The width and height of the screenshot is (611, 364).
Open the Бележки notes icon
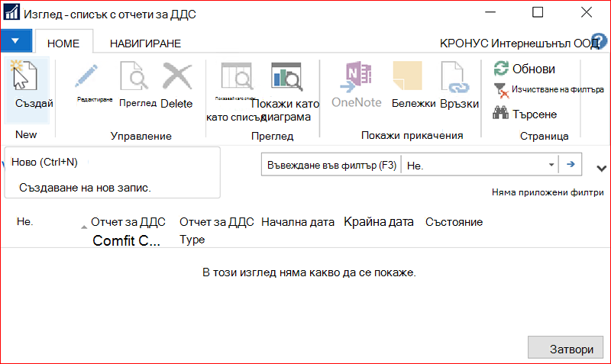[x=408, y=76]
